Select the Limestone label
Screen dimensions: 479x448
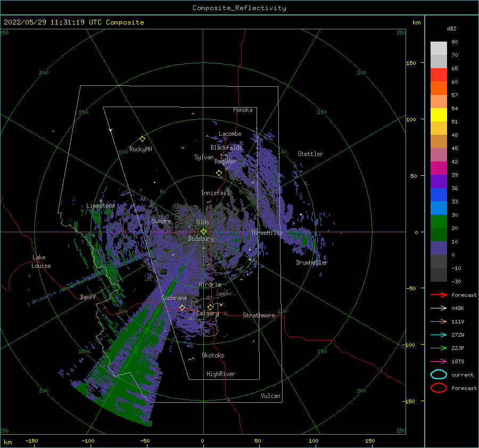(x=101, y=206)
